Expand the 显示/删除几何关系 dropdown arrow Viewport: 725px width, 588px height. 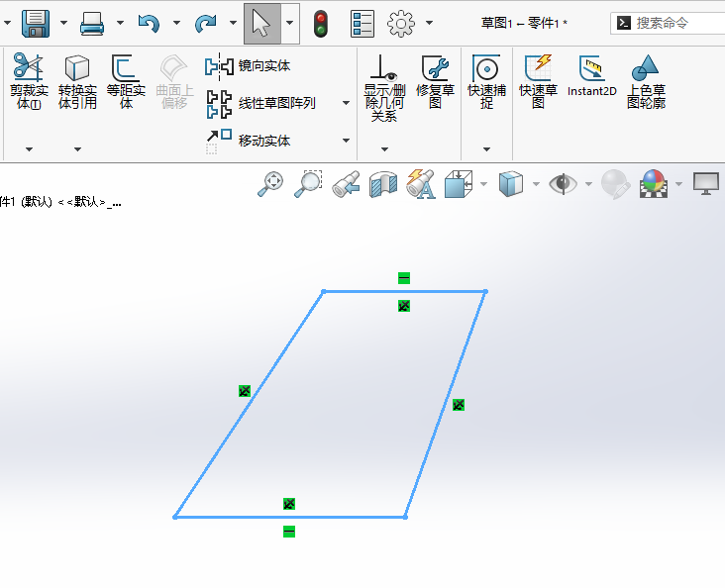(x=384, y=149)
